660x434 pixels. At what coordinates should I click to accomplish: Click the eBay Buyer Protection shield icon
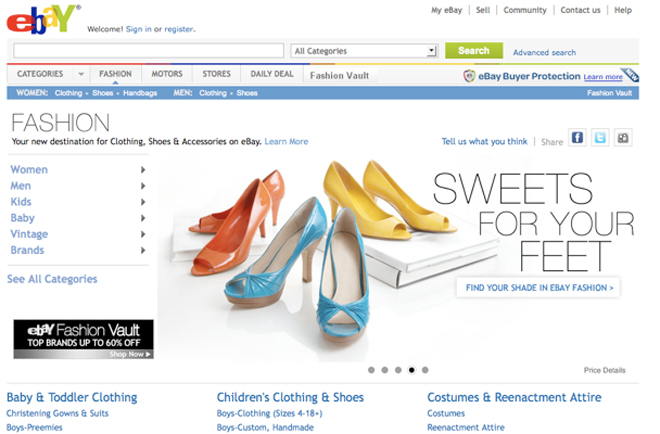pos(469,76)
